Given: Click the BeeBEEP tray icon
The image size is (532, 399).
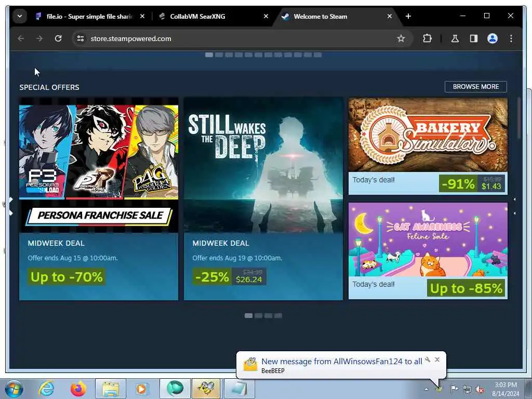Looking at the screenshot, I should click(x=440, y=389).
